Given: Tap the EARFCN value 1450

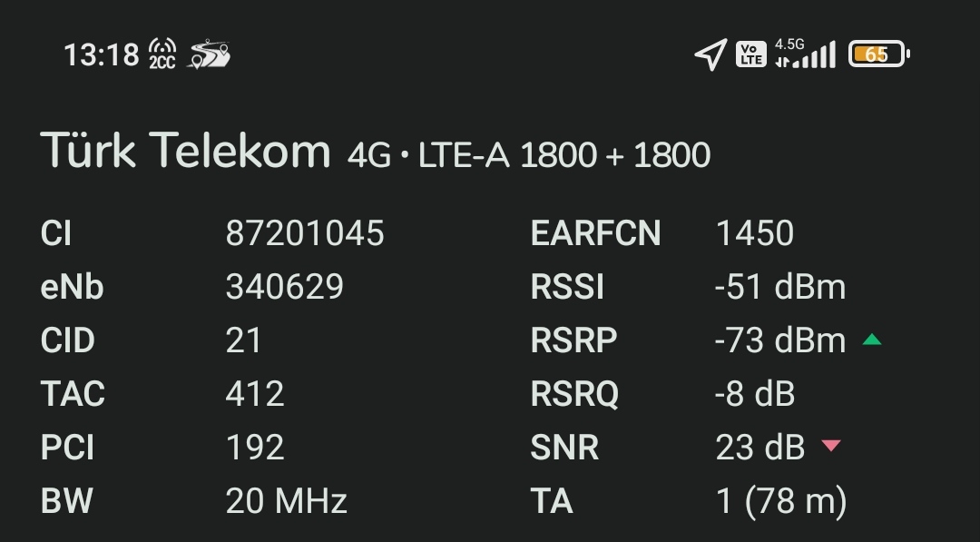Looking at the screenshot, I should (755, 233).
